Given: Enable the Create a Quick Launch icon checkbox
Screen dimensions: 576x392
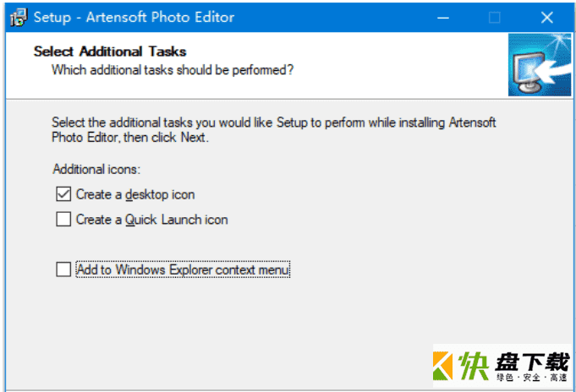Looking at the screenshot, I should 63,220.
